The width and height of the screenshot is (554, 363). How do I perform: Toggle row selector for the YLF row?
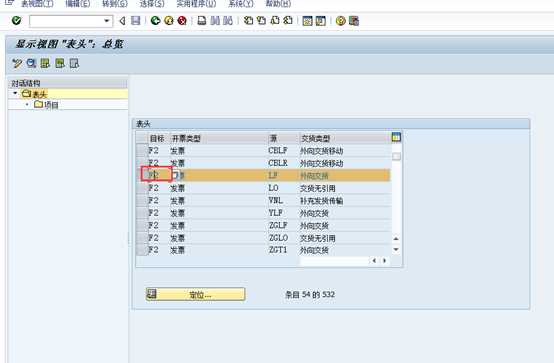pyautogui.click(x=142, y=213)
